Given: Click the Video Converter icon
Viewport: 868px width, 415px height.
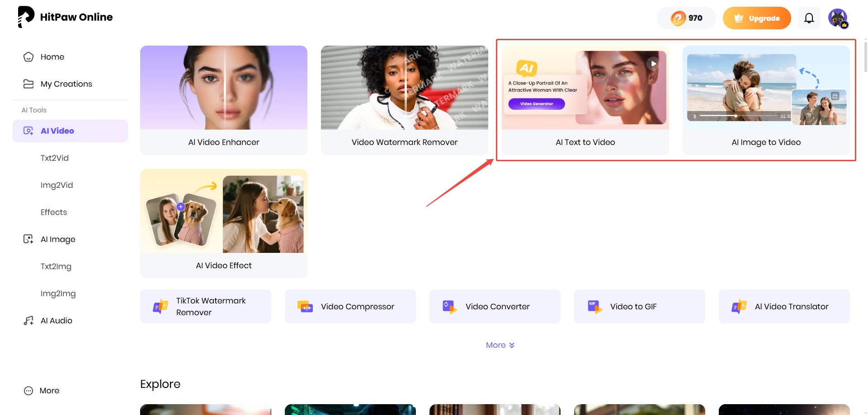Looking at the screenshot, I should pos(449,306).
